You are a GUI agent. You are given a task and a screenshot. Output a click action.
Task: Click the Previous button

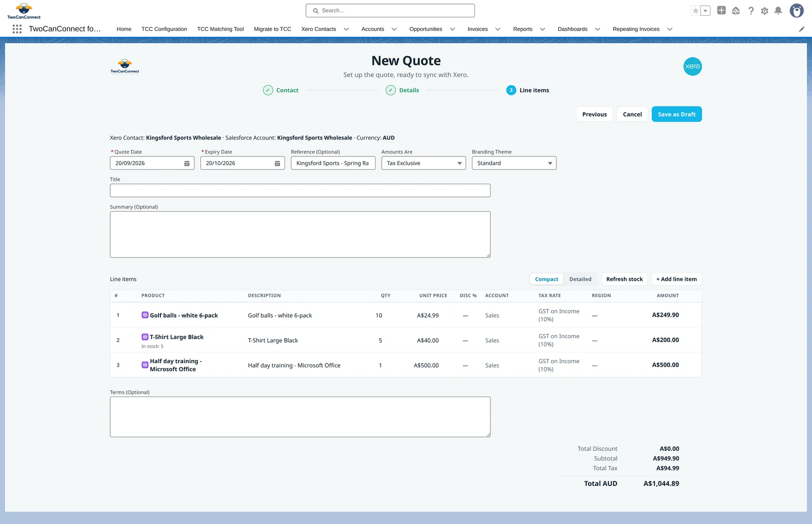594,114
